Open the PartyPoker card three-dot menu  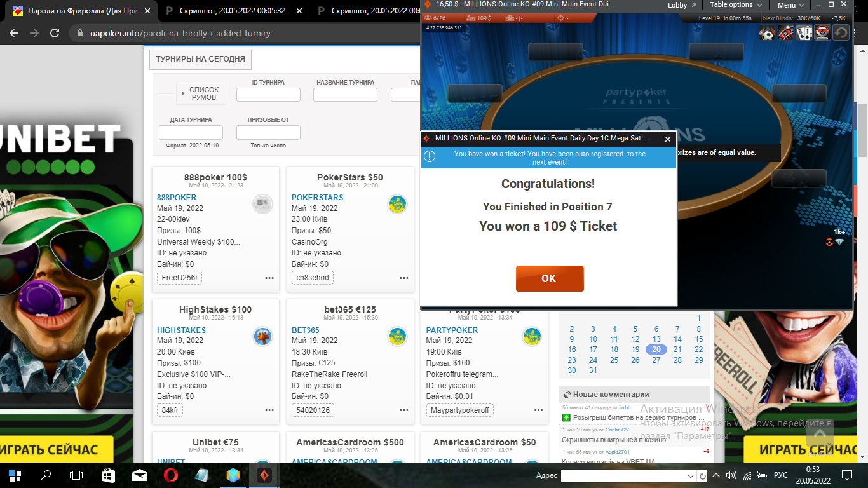(x=539, y=410)
